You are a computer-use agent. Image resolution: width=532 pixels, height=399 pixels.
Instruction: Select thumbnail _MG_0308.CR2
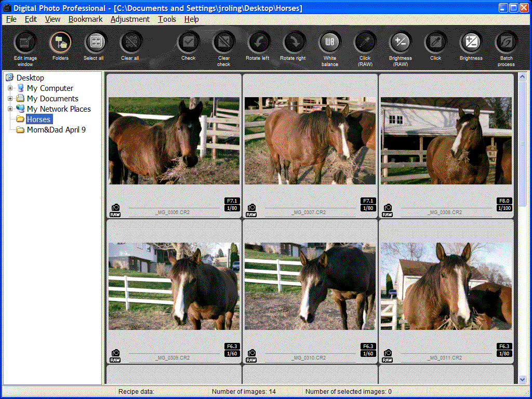point(446,141)
